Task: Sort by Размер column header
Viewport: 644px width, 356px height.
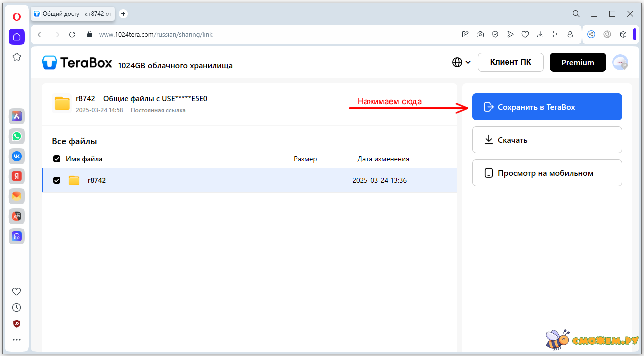Action: coord(305,159)
